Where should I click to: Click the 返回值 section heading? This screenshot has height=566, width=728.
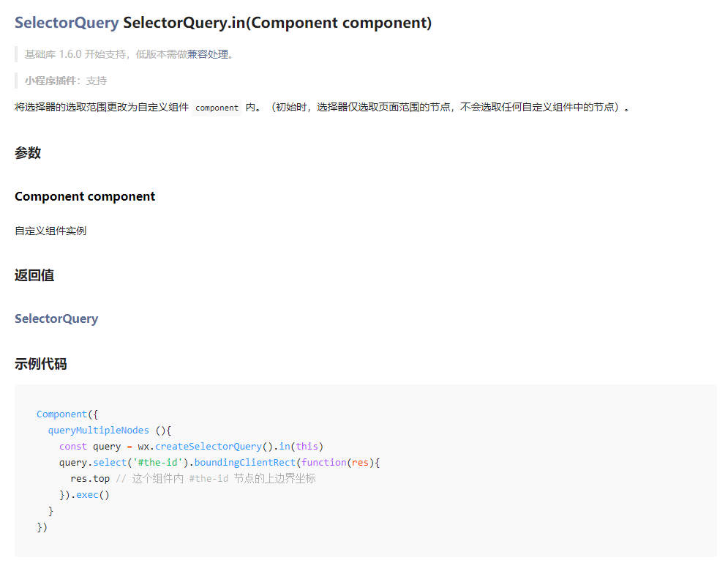coord(34,275)
